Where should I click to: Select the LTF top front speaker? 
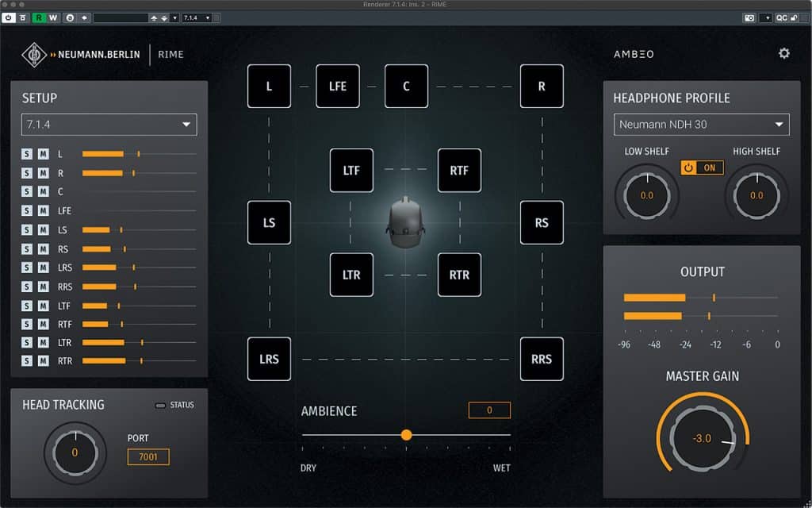(351, 171)
